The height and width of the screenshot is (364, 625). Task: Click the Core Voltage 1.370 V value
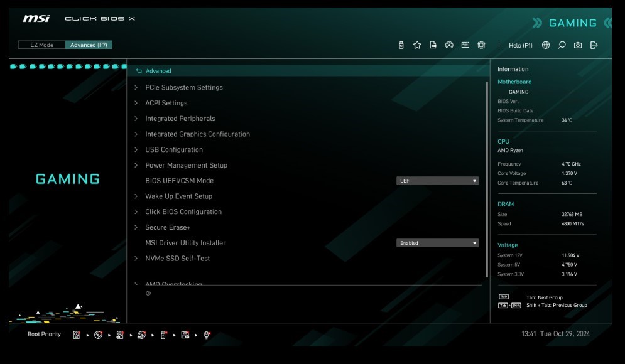(569, 174)
